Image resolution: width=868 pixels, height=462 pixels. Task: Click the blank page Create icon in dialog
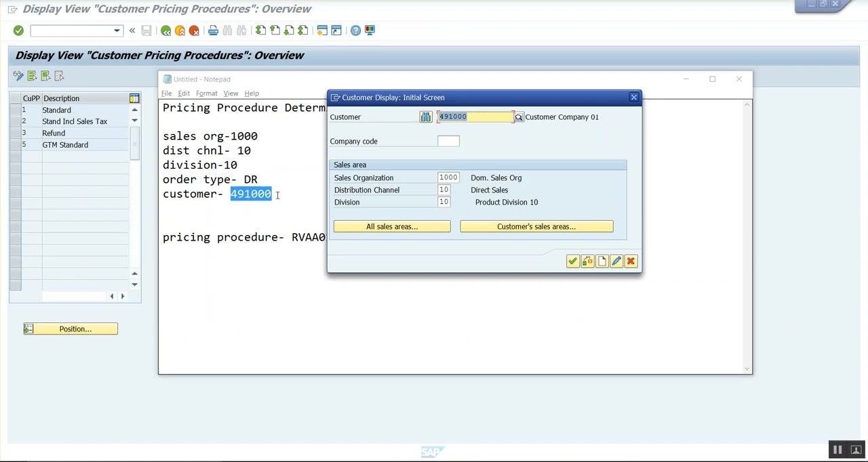tap(602, 261)
